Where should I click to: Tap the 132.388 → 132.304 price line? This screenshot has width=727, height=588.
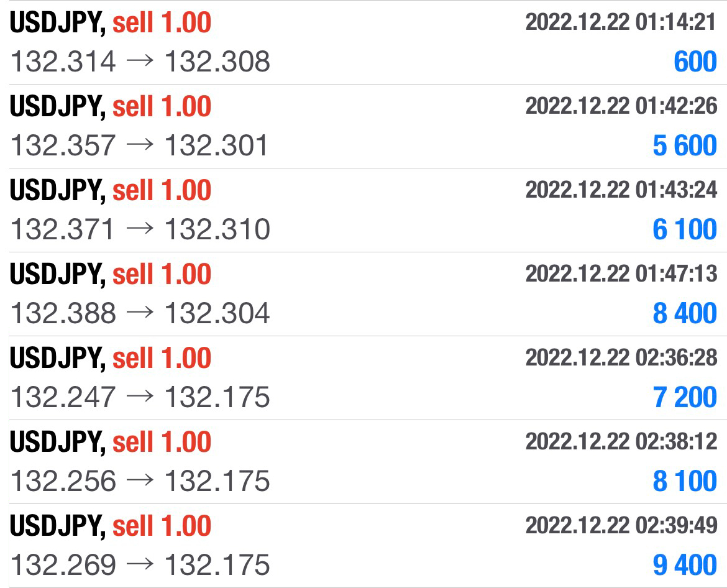point(140,313)
